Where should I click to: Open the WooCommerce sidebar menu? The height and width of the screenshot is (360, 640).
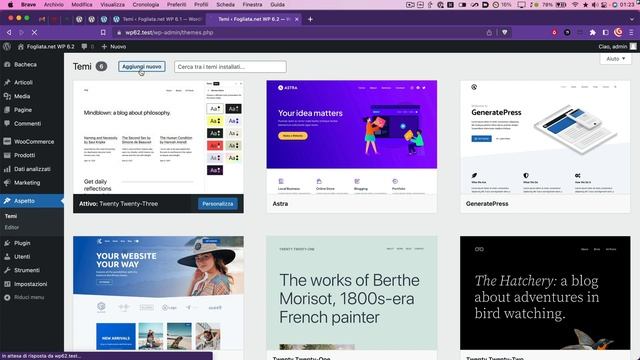pyautogui.click(x=34, y=142)
